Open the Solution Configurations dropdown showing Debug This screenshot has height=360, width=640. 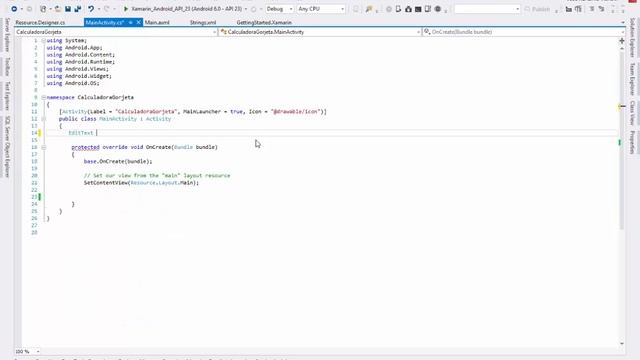pyautogui.click(x=280, y=9)
